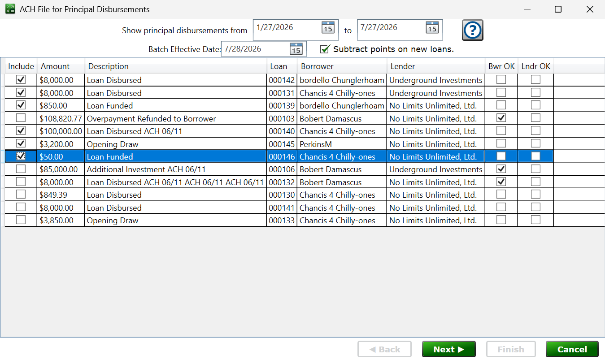The image size is (605, 364).
Task: Open calendar picker for the to date
Action: point(432,28)
